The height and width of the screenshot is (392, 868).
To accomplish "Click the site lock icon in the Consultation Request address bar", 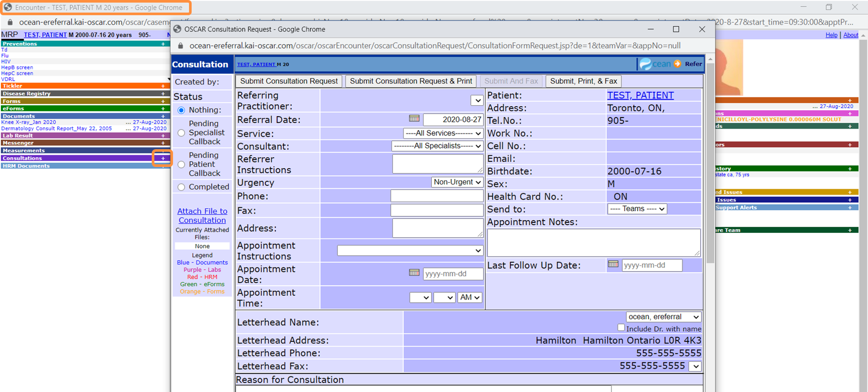I will (x=180, y=46).
